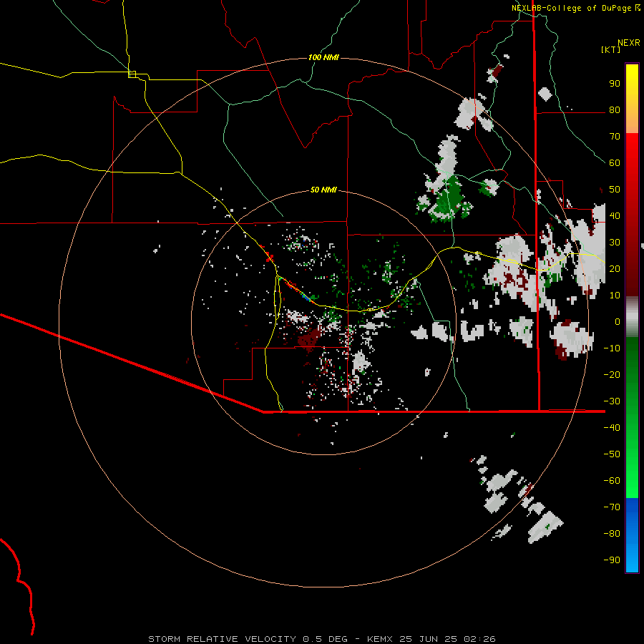Click the "25 JUN 25 02:26" timestamp text
The height and width of the screenshot is (644, 644).
pos(449,639)
